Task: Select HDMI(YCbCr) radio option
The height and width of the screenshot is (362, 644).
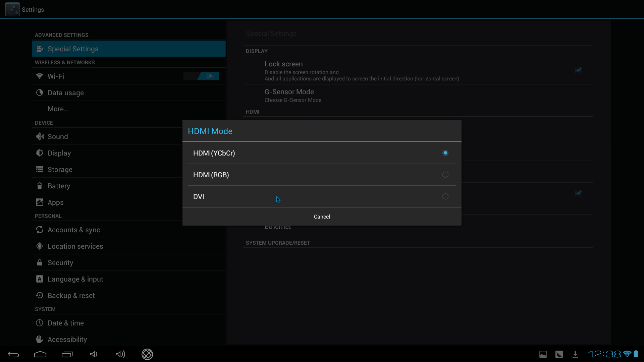Action: (x=445, y=153)
